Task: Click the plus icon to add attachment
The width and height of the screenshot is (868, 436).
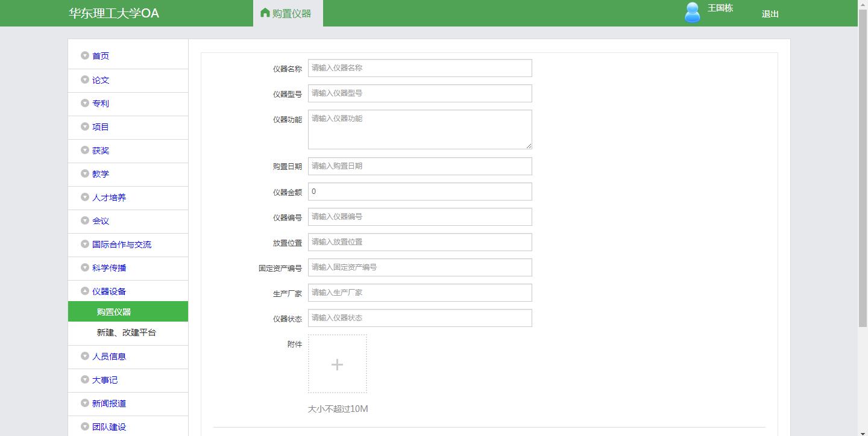Action: 337,364
